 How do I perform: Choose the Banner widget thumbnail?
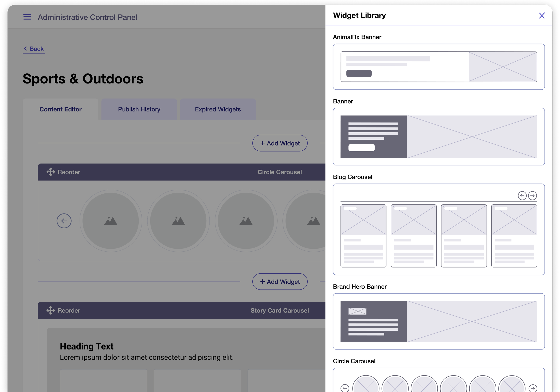[439, 137]
